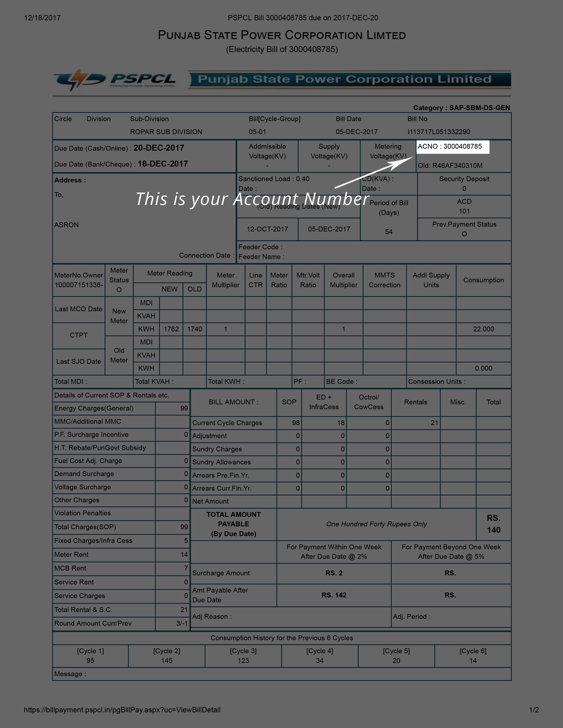This screenshot has width=563, height=728.
Task: Select the ROPAR SUB DIVISION text
Action: coord(166,132)
